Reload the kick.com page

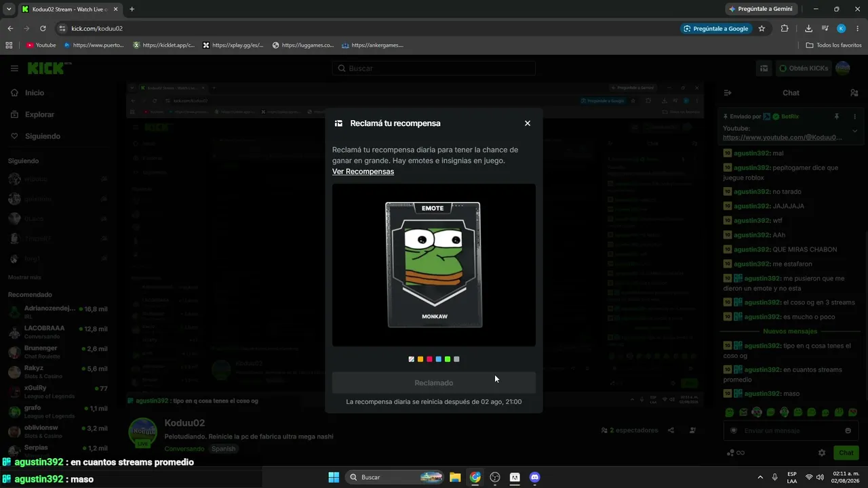click(43, 28)
